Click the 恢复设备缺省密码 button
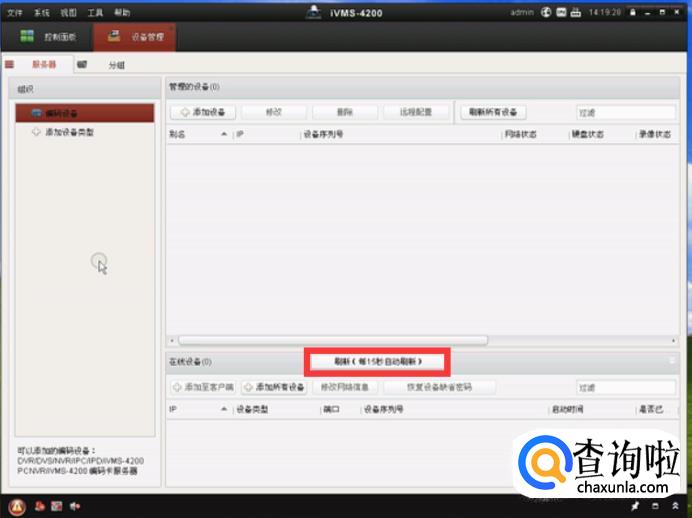The height and width of the screenshot is (518, 692). click(x=440, y=387)
